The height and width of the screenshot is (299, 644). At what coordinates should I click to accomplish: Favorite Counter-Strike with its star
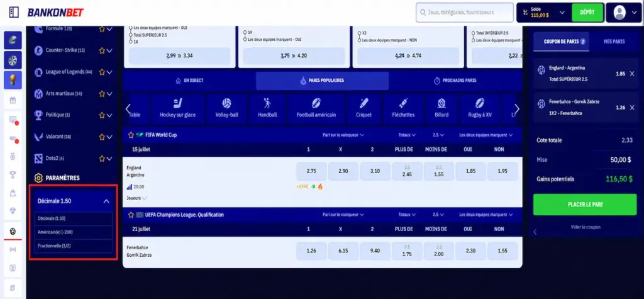tap(102, 50)
